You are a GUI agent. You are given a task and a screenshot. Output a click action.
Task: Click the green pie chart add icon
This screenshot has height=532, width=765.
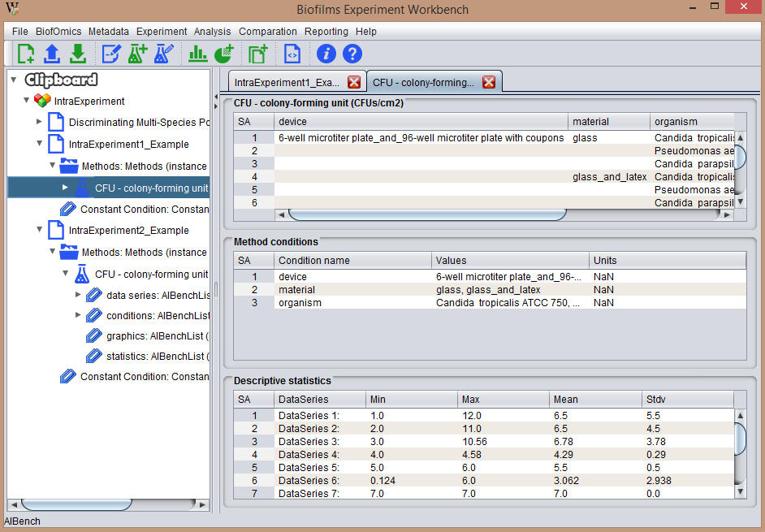(x=224, y=54)
